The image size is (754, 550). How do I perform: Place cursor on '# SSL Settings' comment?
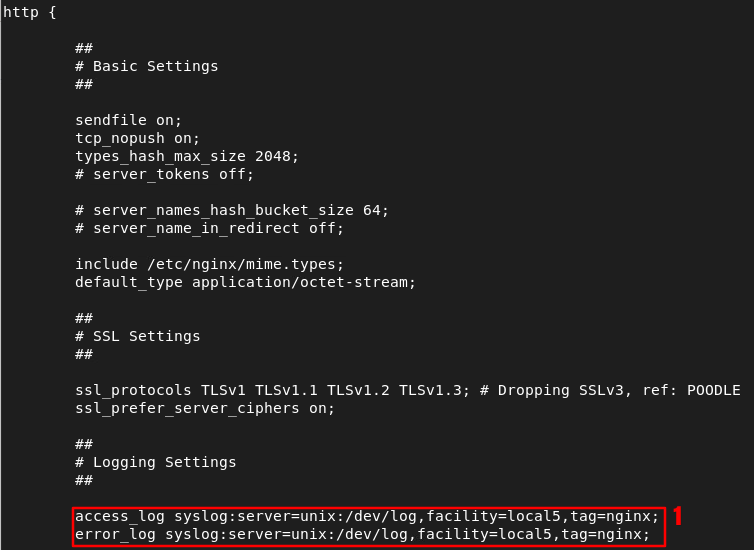tap(137, 336)
